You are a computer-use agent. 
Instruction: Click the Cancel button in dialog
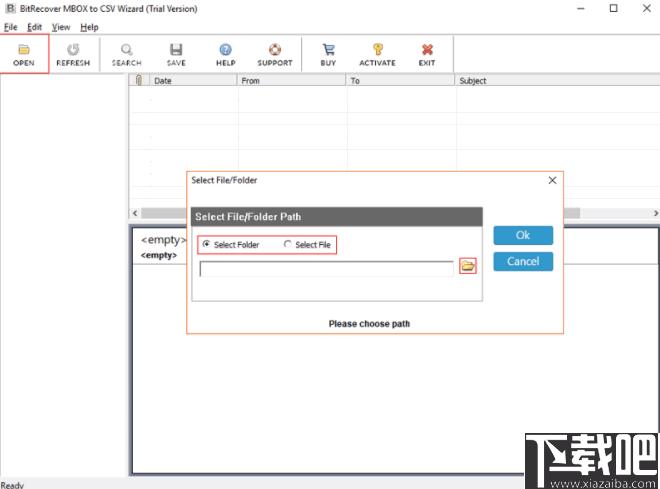click(x=523, y=261)
